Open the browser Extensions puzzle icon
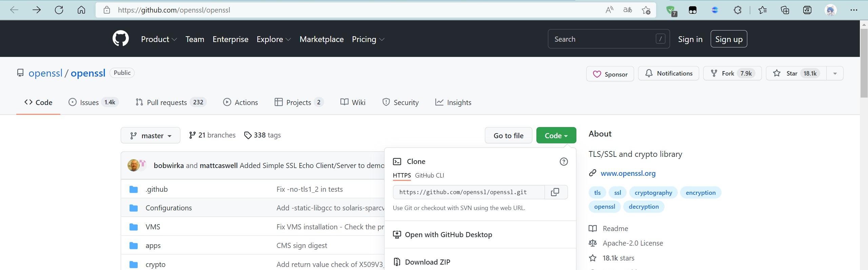The width and height of the screenshot is (868, 270). pos(737,10)
